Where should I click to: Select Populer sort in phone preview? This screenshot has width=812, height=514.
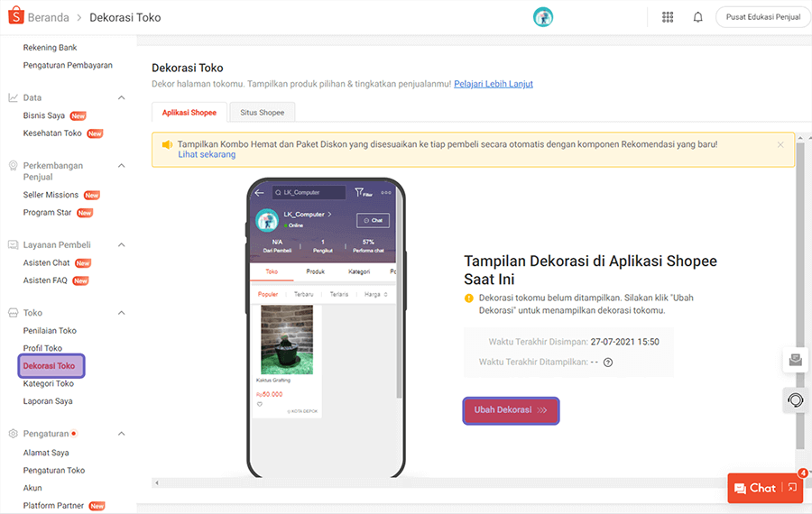click(x=268, y=294)
